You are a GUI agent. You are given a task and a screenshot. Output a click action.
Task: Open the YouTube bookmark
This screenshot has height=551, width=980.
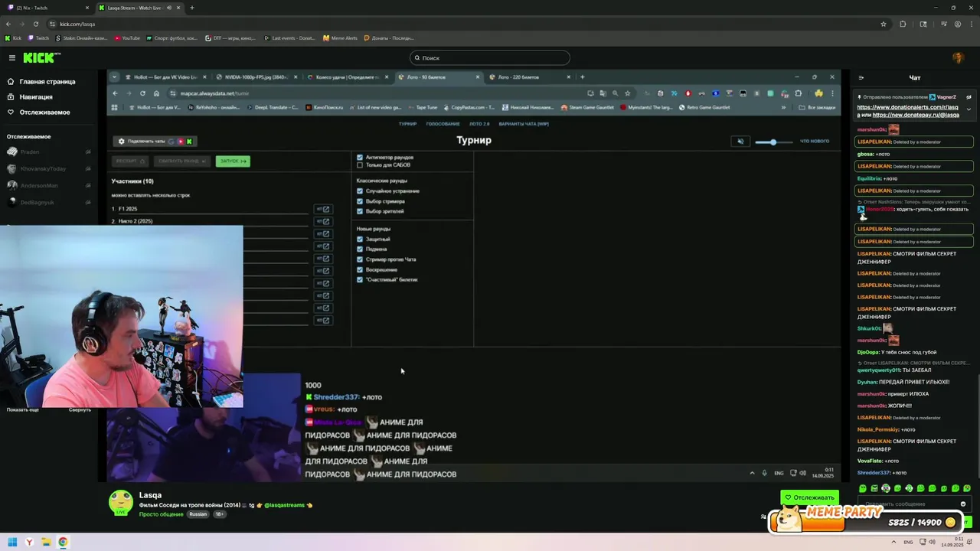[127, 37]
